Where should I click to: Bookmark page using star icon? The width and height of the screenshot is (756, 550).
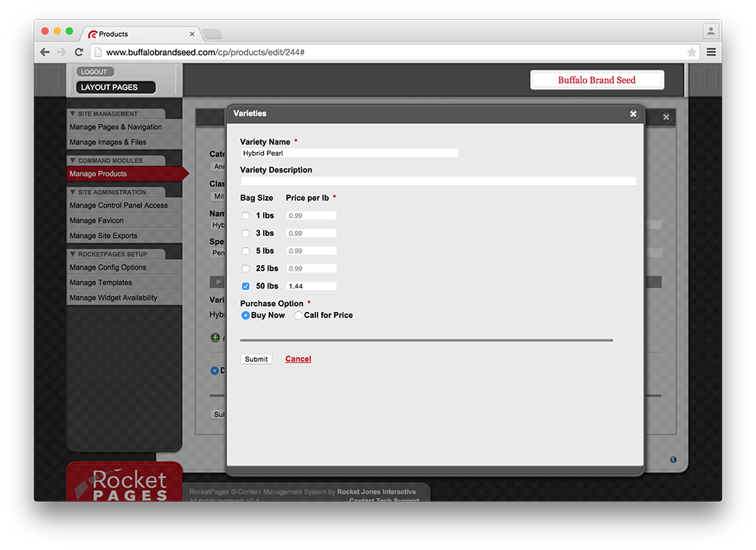[691, 52]
